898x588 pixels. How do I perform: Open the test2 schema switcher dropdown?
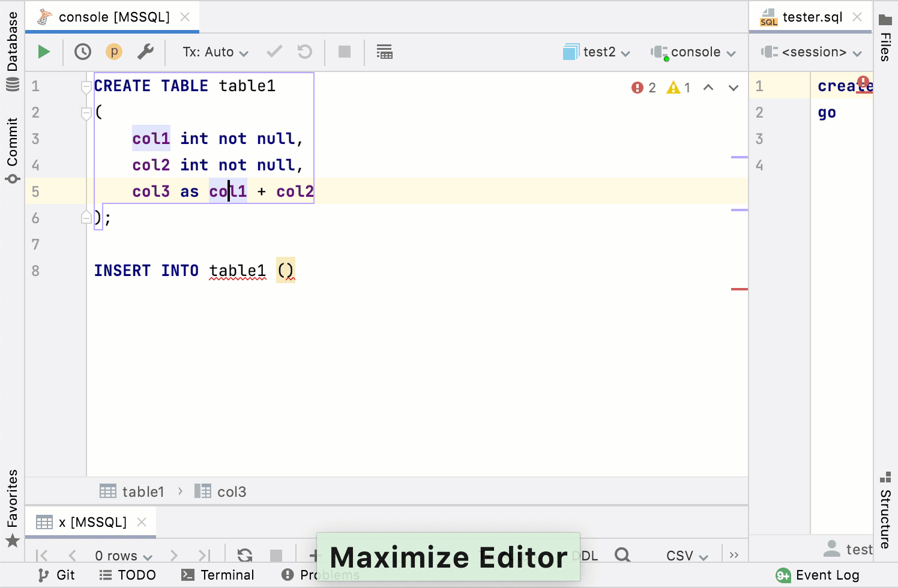(x=597, y=52)
